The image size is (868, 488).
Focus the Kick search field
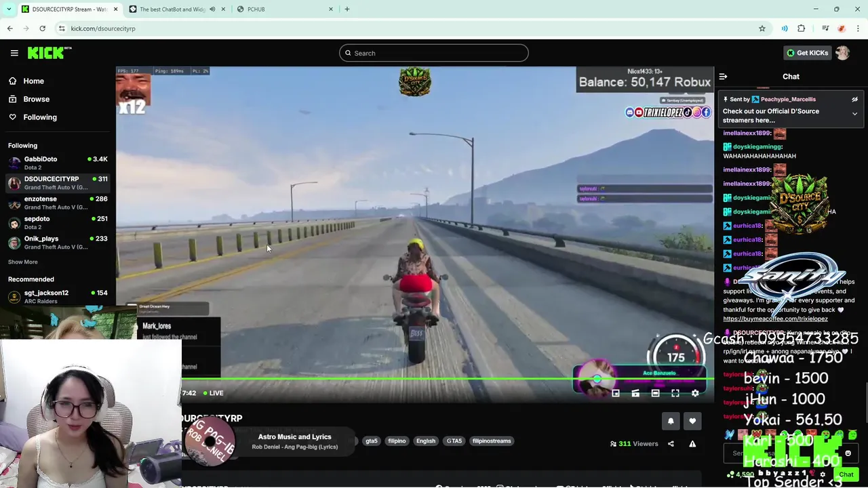pyautogui.click(x=434, y=53)
